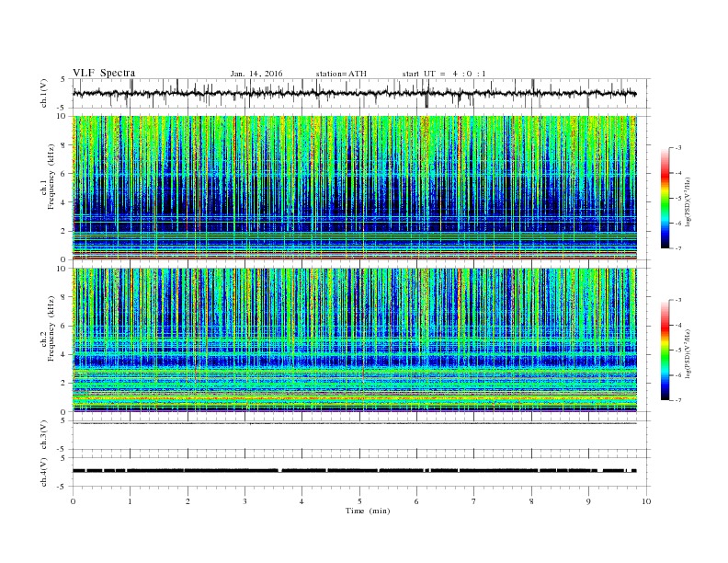Click the "-5" tick on the ch.1 colorbar
This screenshot has width=728, height=563.
pos(678,199)
